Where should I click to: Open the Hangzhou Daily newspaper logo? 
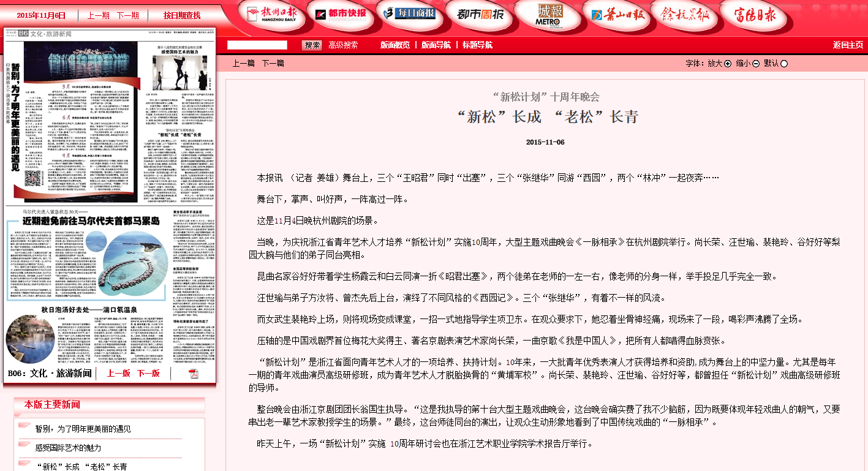267,13
